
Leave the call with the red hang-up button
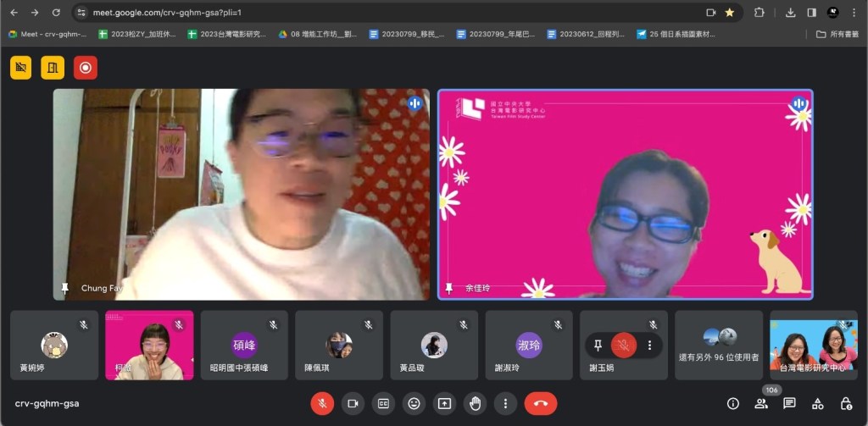coord(541,404)
